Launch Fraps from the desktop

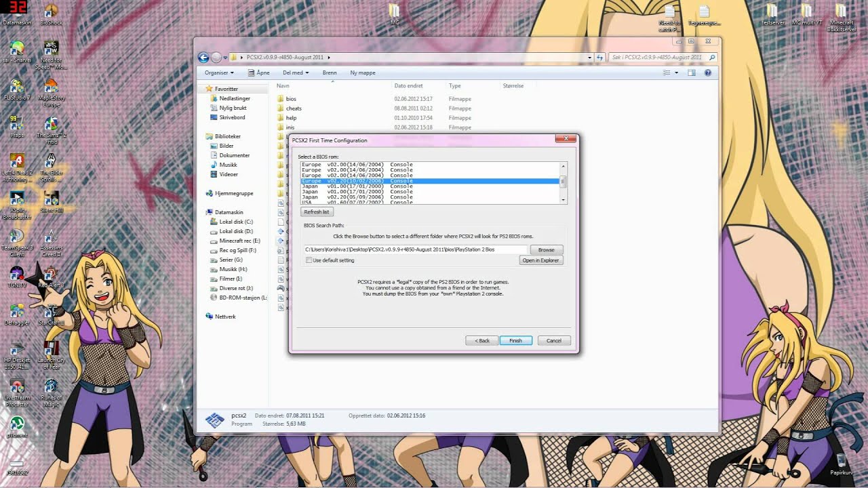point(16,127)
